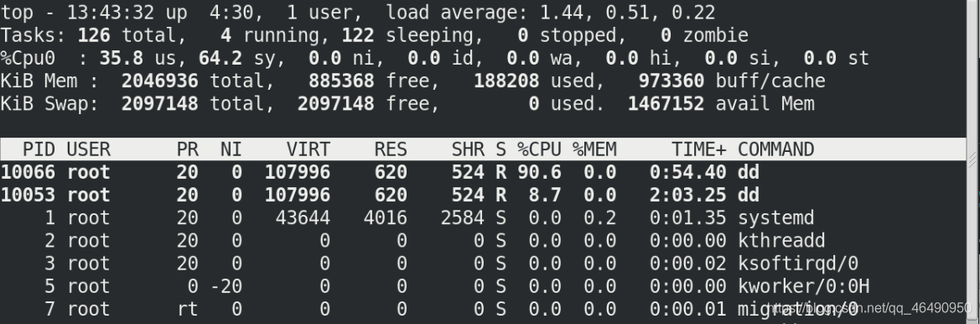This screenshot has height=324, width=980.
Task: Click the RES column header
Action: 391,149
